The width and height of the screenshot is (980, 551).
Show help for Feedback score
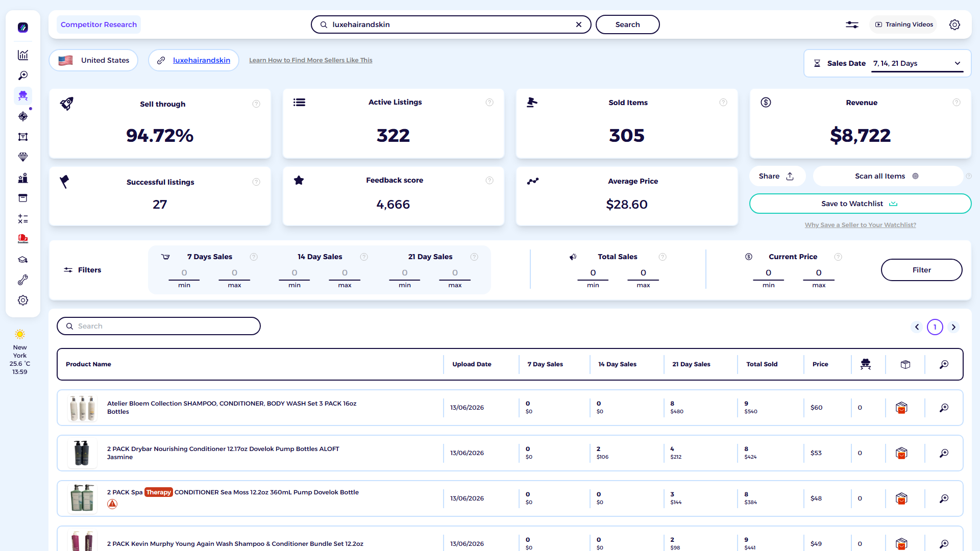[x=489, y=181]
